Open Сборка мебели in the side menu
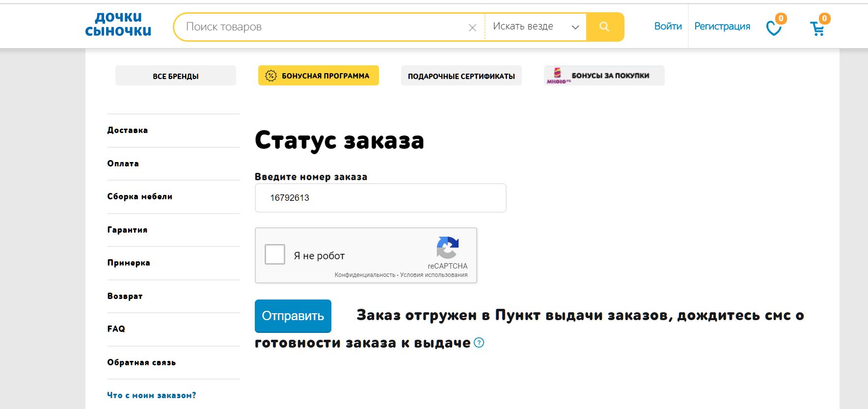The height and width of the screenshot is (409, 868). 140,196
